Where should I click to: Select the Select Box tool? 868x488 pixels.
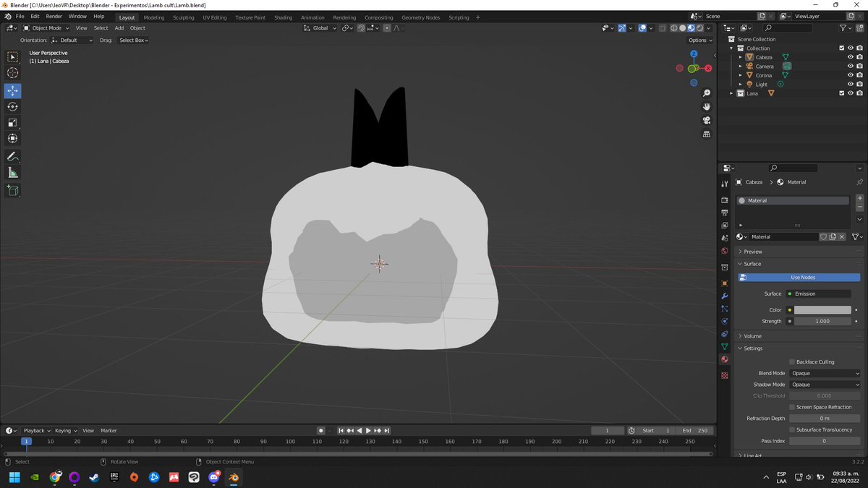tap(12, 57)
